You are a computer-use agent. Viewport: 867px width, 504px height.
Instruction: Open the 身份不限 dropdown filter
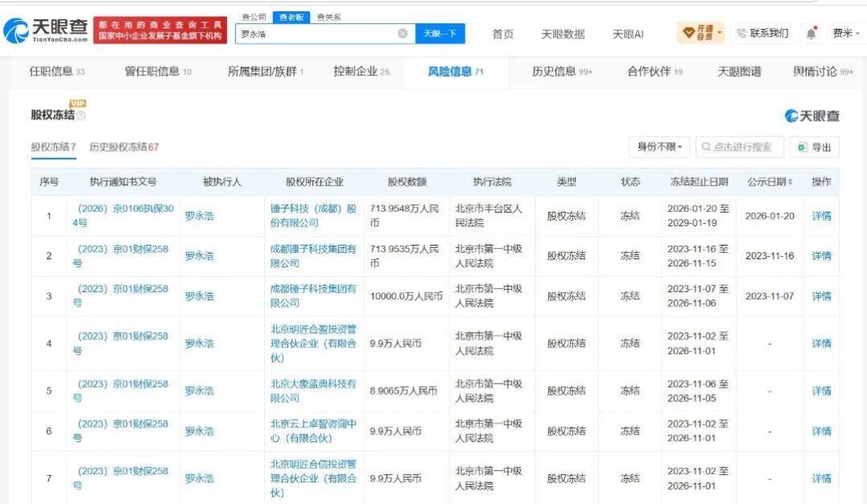tap(659, 147)
